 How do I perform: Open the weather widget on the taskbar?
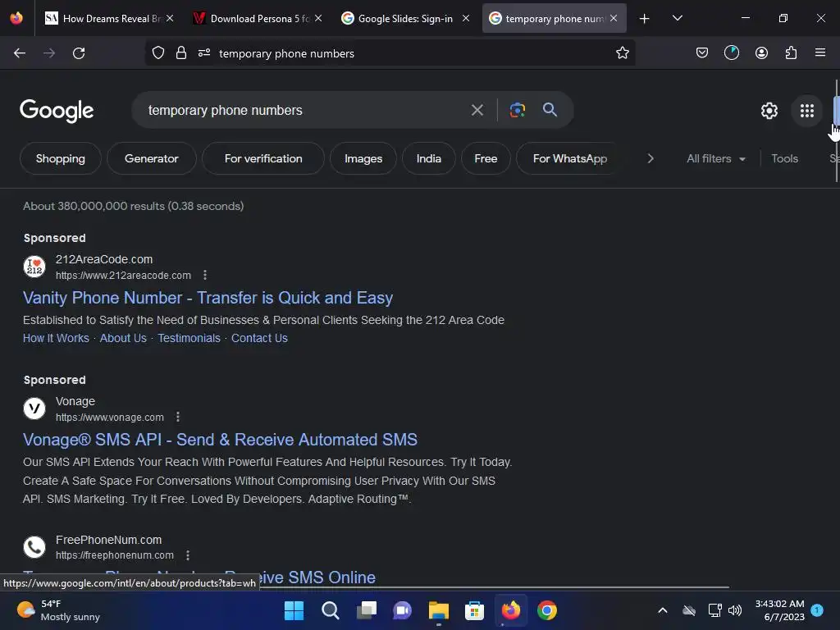(58, 610)
